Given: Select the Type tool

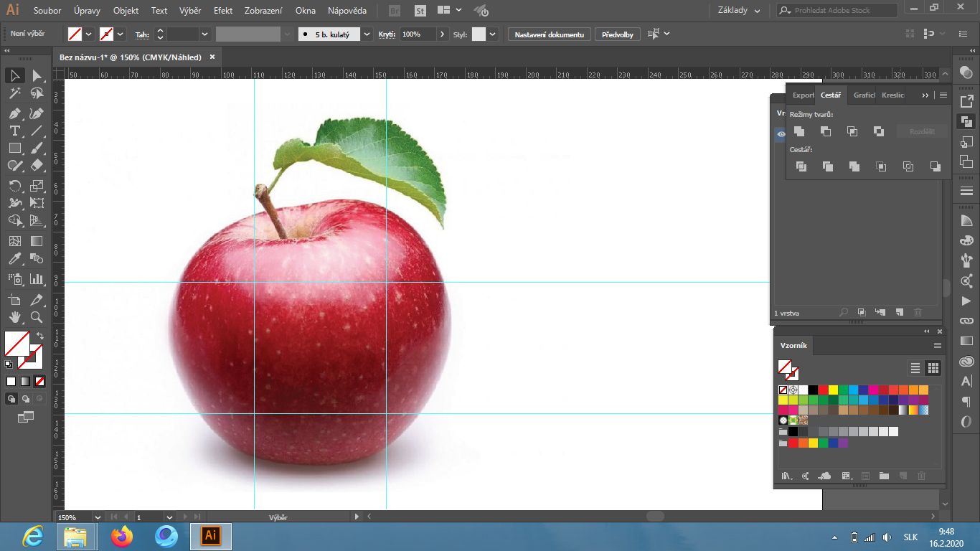Looking at the screenshot, I should [14, 131].
